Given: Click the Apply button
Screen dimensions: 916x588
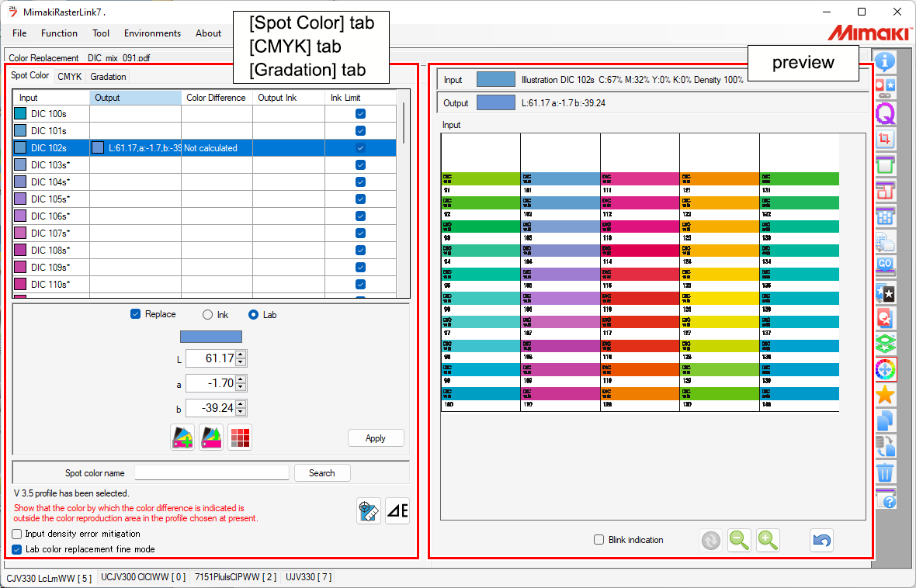Looking at the screenshot, I should pyautogui.click(x=376, y=438).
